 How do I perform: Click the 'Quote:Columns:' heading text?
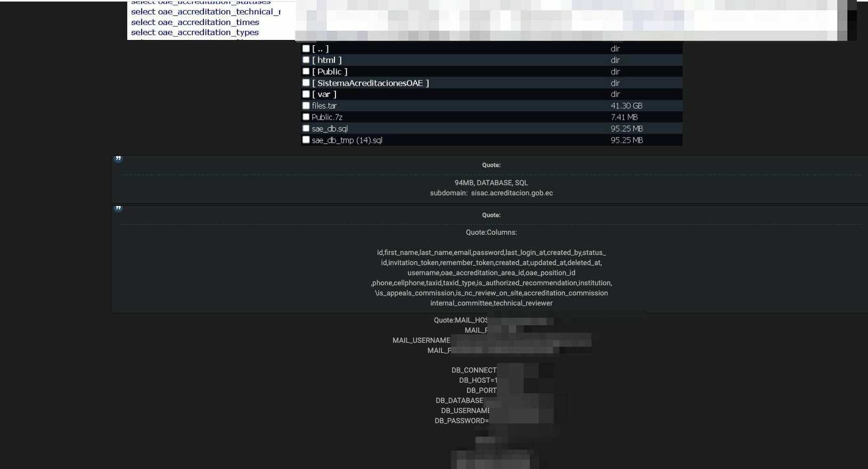coord(492,232)
